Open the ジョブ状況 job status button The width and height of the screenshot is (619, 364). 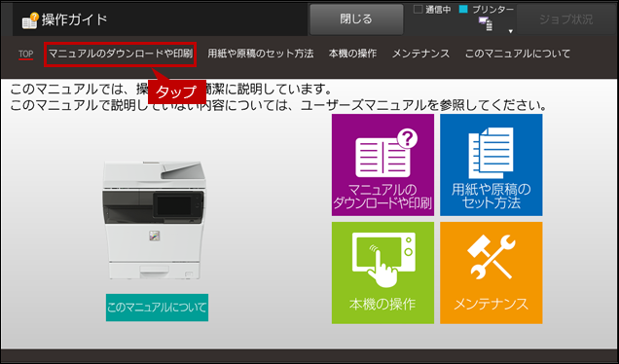566,19
